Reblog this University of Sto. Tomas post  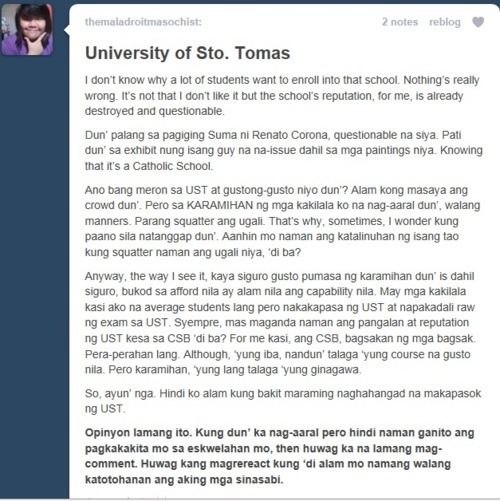pyautogui.click(x=445, y=22)
